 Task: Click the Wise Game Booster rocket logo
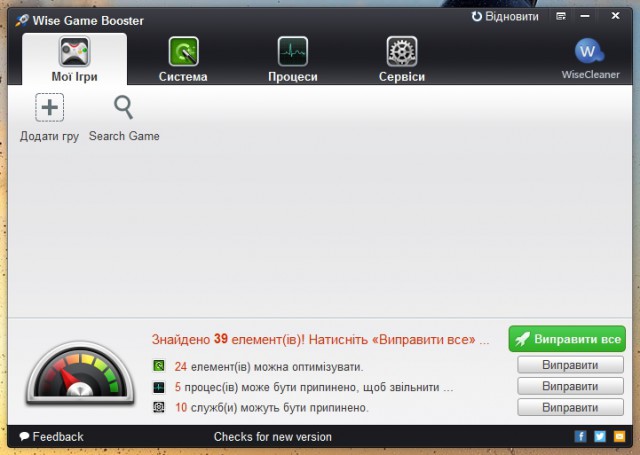click(x=22, y=20)
